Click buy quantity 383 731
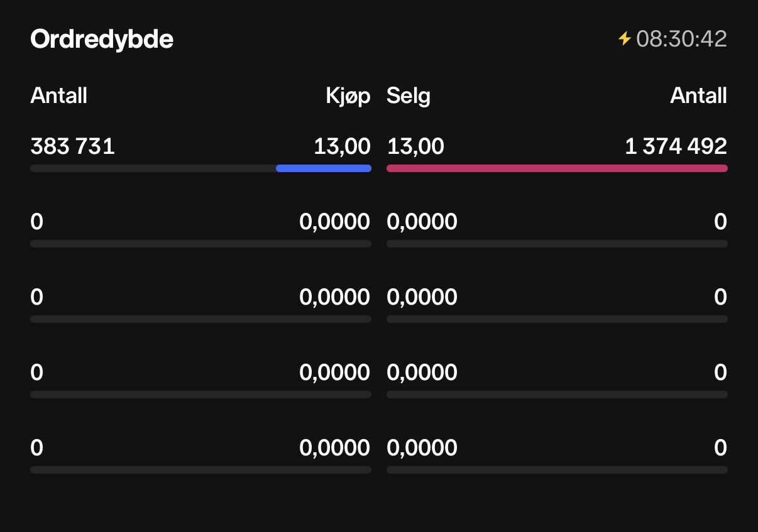The image size is (758, 532). point(72,146)
